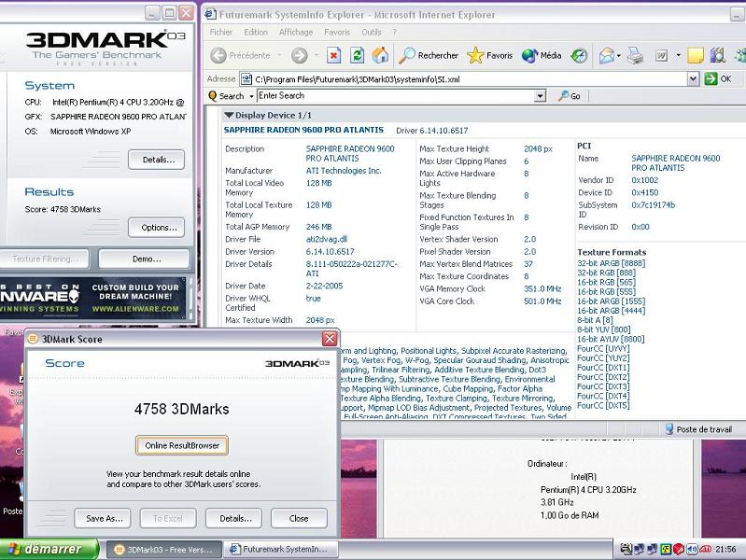Screen dimensions: 746x560
Task: Click the Go magnifier search button
Action: pos(569,96)
